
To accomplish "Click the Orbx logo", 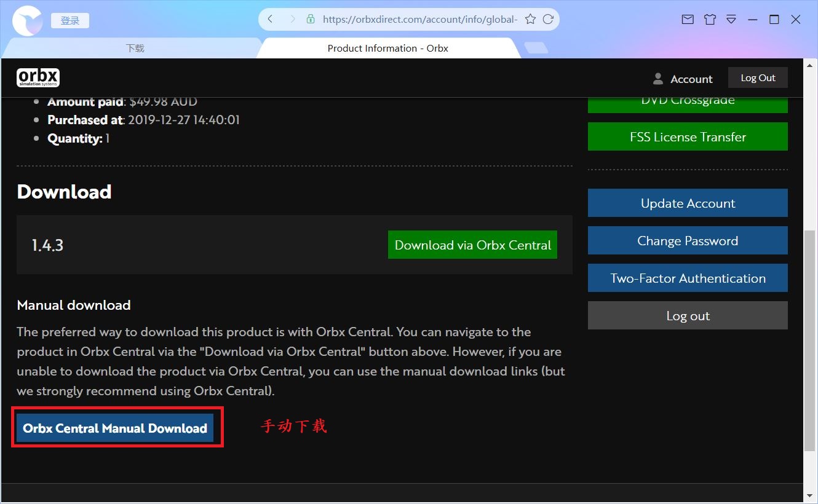I will point(38,77).
